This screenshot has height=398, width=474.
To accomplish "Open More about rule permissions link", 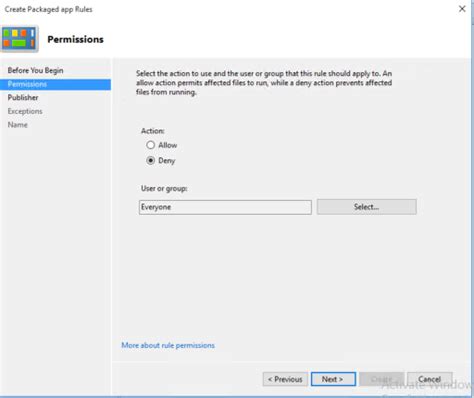I will point(168,345).
